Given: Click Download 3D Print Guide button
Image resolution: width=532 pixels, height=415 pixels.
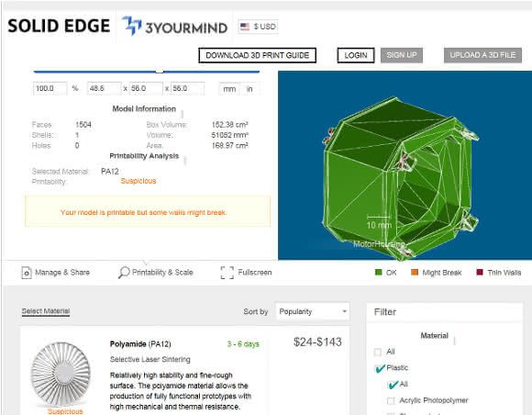Looking at the screenshot, I should point(257,55).
